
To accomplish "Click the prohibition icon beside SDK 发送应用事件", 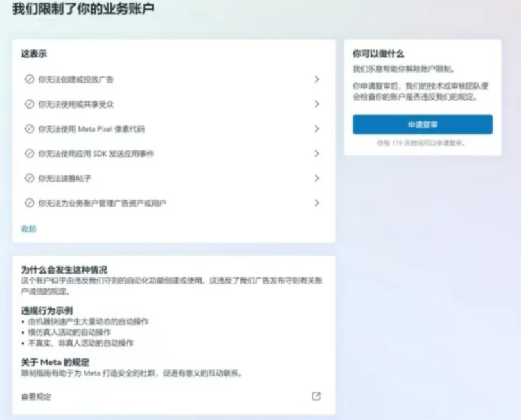I will click(29, 153).
